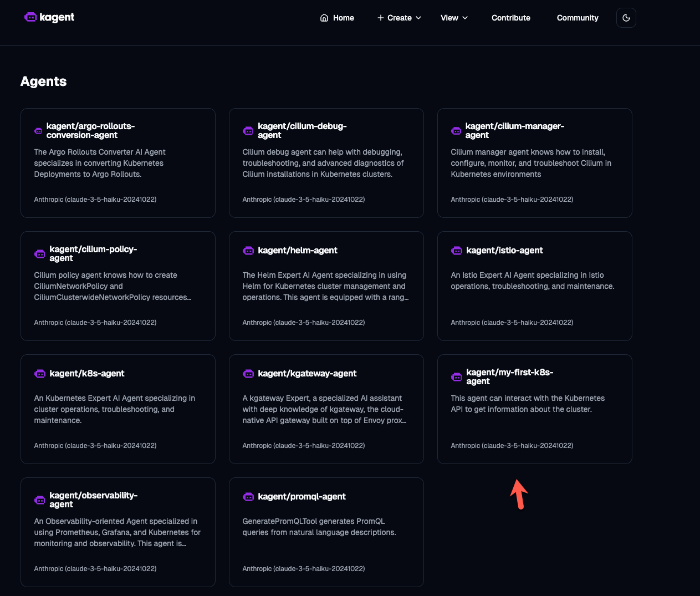Image resolution: width=700 pixels, height=596 pixels.
Task: Click the promql-agent robot icon
Action: pos(248,497)
